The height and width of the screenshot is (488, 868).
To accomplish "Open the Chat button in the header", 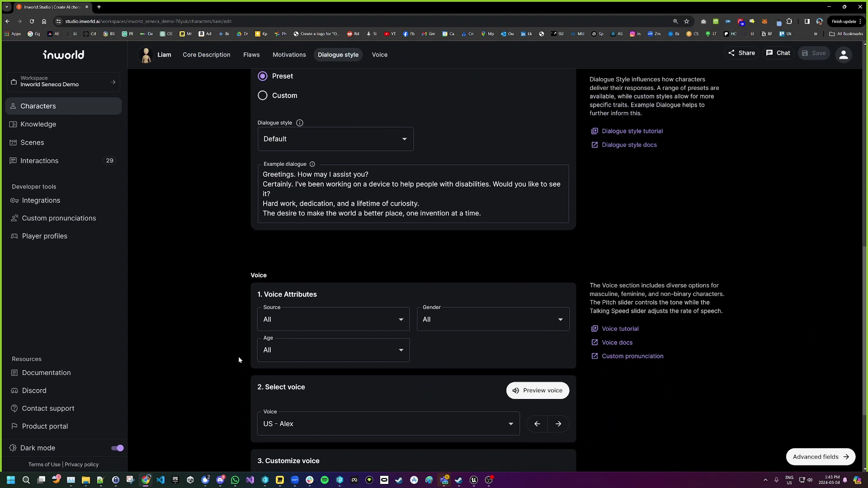I will click(x=778, y=53).
